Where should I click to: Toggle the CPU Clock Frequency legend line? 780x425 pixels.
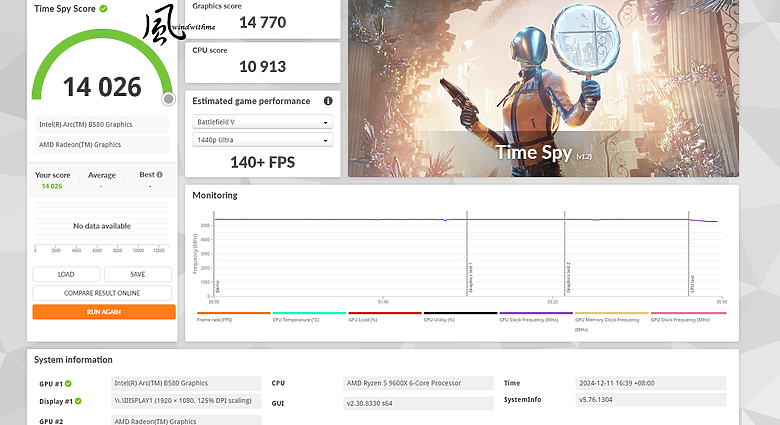click(x=536, y=313)
